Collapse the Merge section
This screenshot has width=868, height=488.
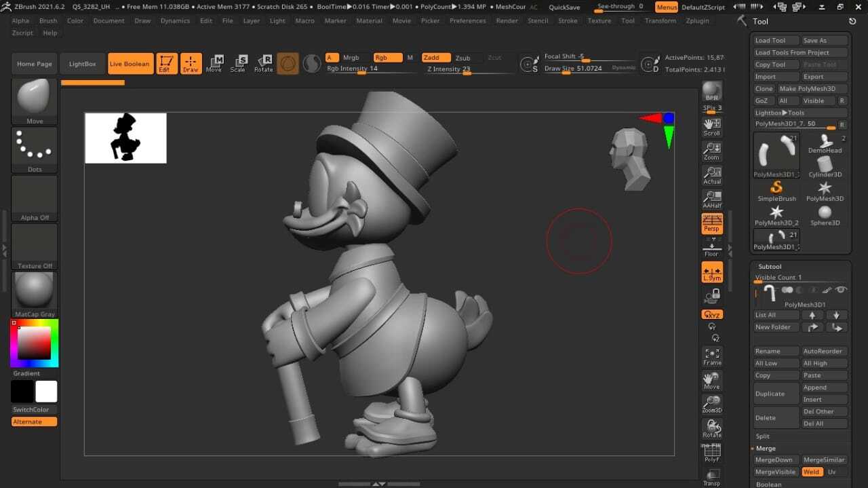[x=766, y=449]
